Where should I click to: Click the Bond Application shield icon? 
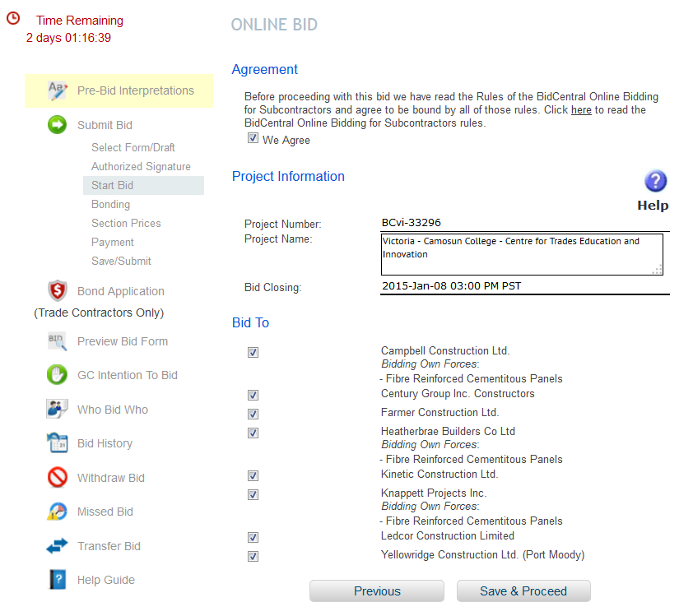(x=58, y=290)
